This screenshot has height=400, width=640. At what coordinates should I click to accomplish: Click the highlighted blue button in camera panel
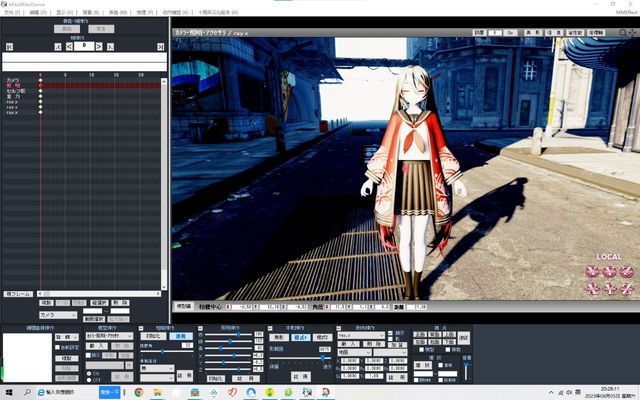point(180,337)
